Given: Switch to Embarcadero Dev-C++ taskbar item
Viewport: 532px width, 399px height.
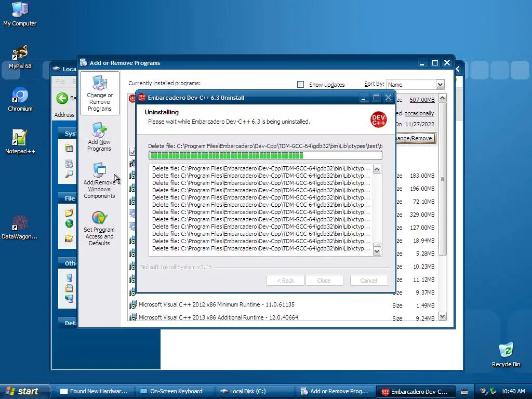Looking at the screenshot, I should [x=415, y=392].
